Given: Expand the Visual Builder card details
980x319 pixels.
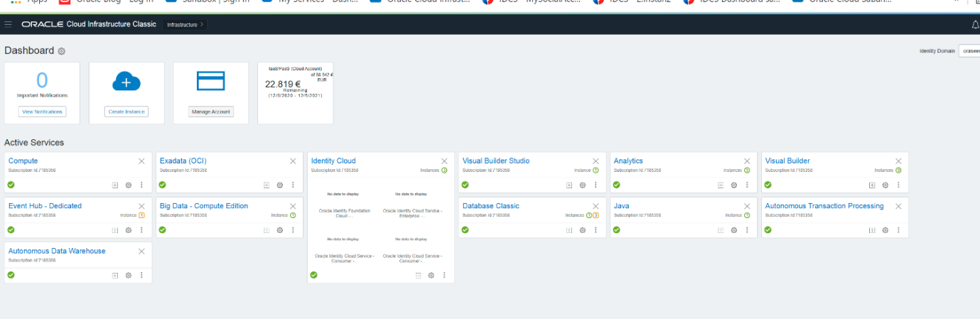Looking at the screenshot, I should 872,185.
